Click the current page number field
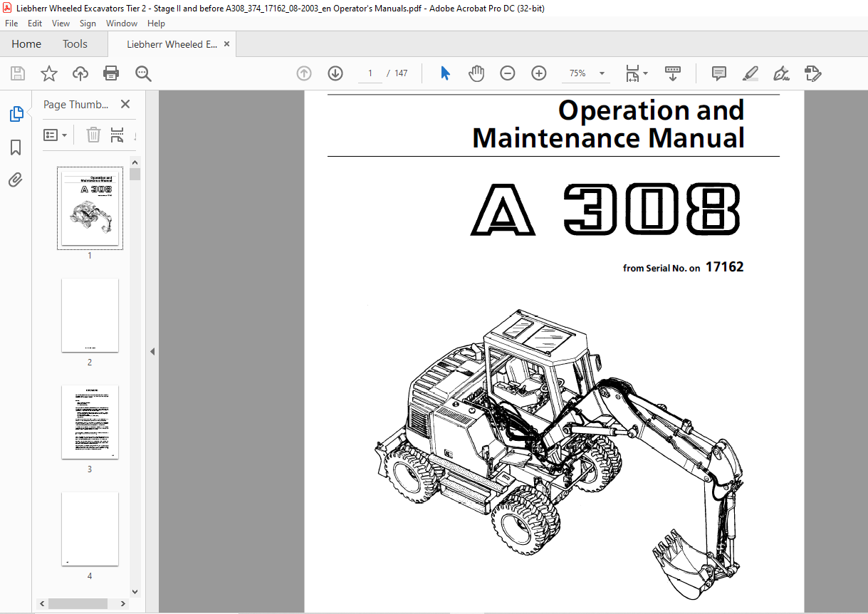868x614 pixels. tap(370, 73)
